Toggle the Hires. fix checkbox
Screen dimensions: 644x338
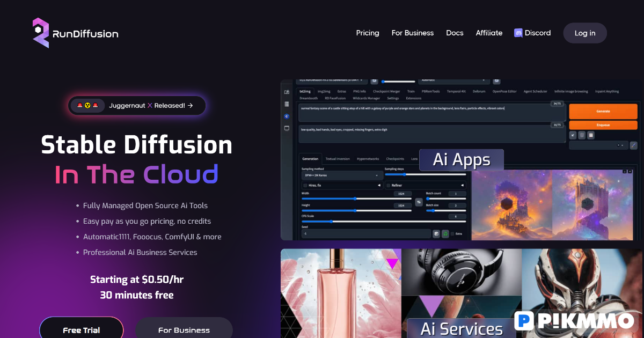(x=305, y=186)
